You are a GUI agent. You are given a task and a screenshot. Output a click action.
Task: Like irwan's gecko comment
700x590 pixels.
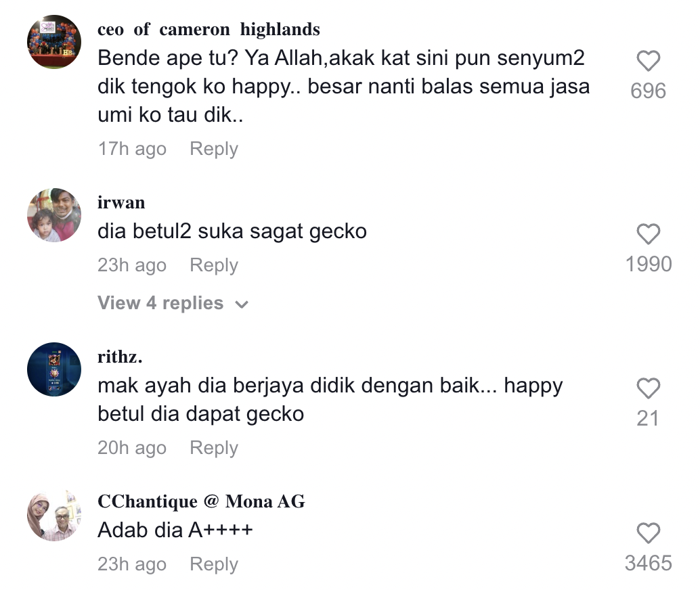click(648, 235)
